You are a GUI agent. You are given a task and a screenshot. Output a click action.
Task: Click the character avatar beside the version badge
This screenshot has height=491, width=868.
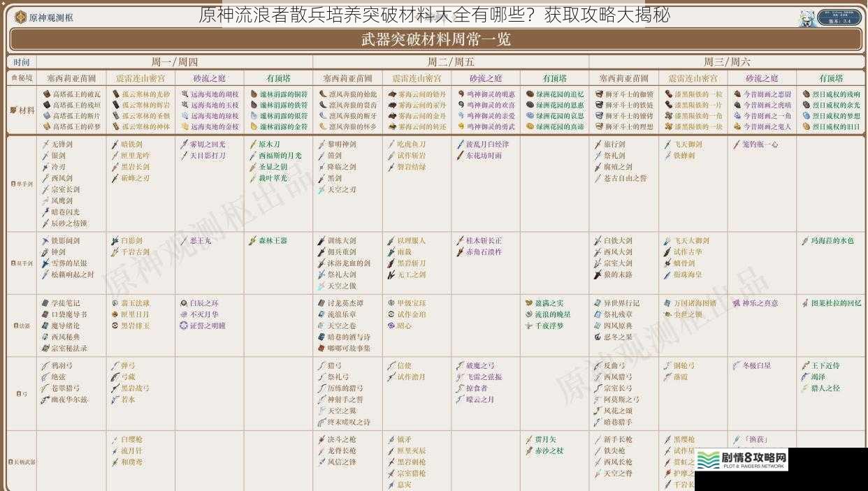tap(807, 18)
